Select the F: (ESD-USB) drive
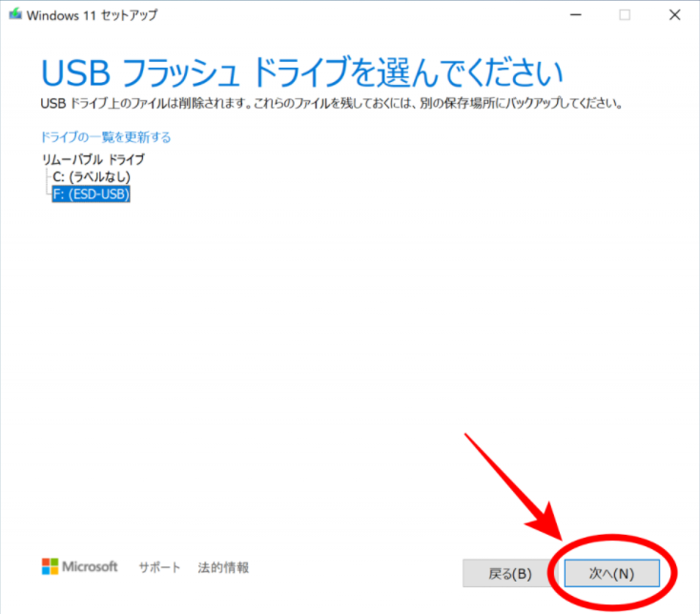700x614 pixels. coord(91,194)
